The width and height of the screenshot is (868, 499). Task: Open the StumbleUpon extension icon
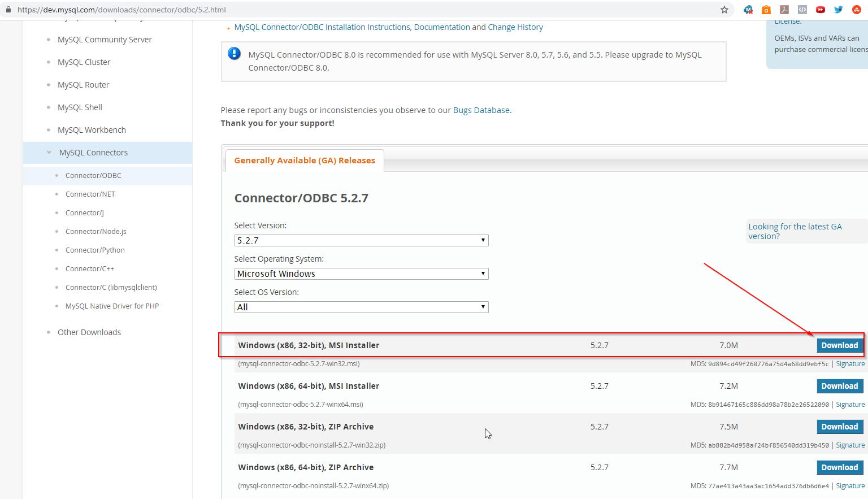(857, 10)
